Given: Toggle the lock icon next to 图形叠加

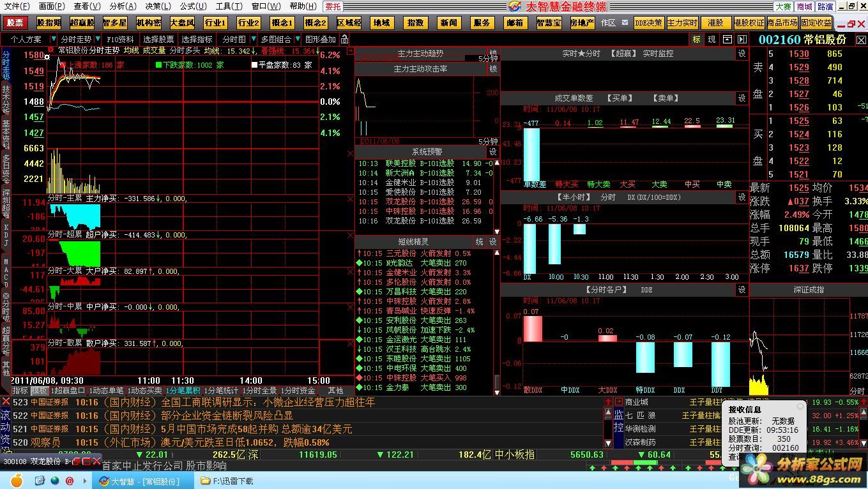Looking at the screenshot, I should [x=344, y=39].
